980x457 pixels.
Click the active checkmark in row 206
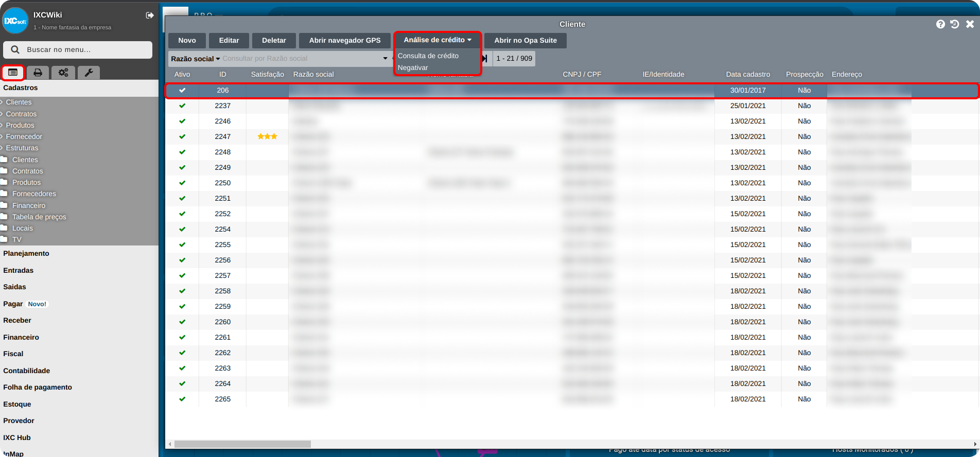coord(182,90)
